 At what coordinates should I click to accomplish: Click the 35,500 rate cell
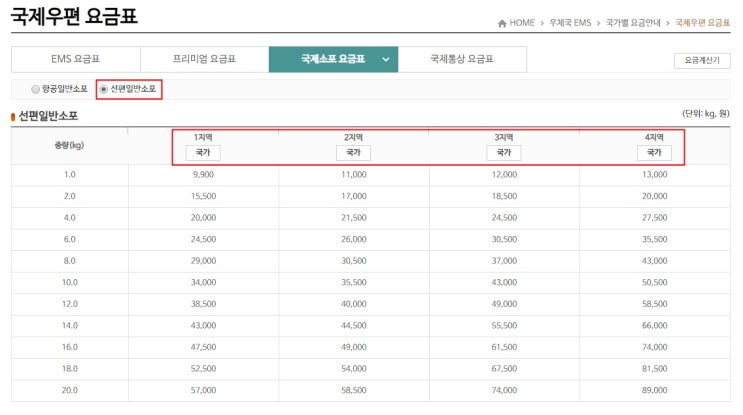coord(655,239)
